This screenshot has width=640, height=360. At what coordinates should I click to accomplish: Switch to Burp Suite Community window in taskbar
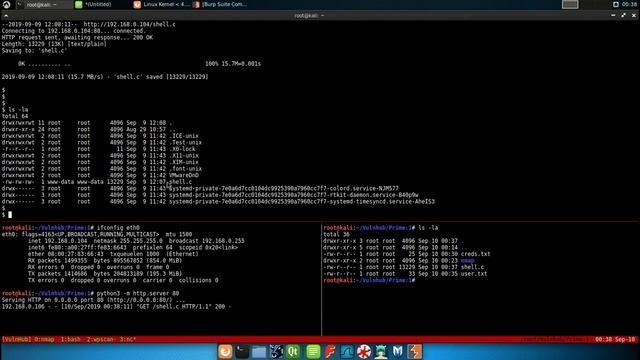pyautogui.click(x=220, y=4)
